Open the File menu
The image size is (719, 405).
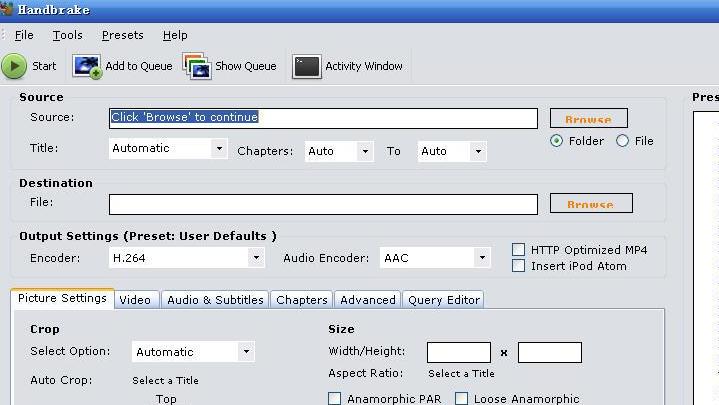[24, 35]
